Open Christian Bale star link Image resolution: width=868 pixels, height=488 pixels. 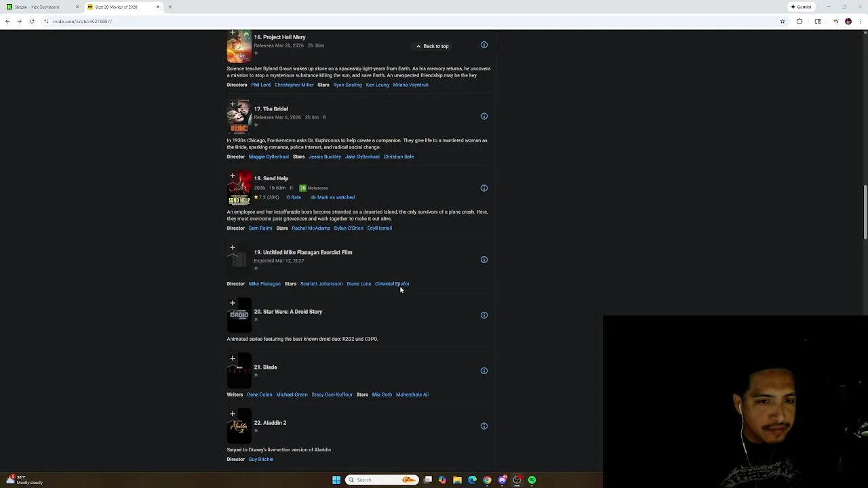pyautogui.click(x=399, y=157)
